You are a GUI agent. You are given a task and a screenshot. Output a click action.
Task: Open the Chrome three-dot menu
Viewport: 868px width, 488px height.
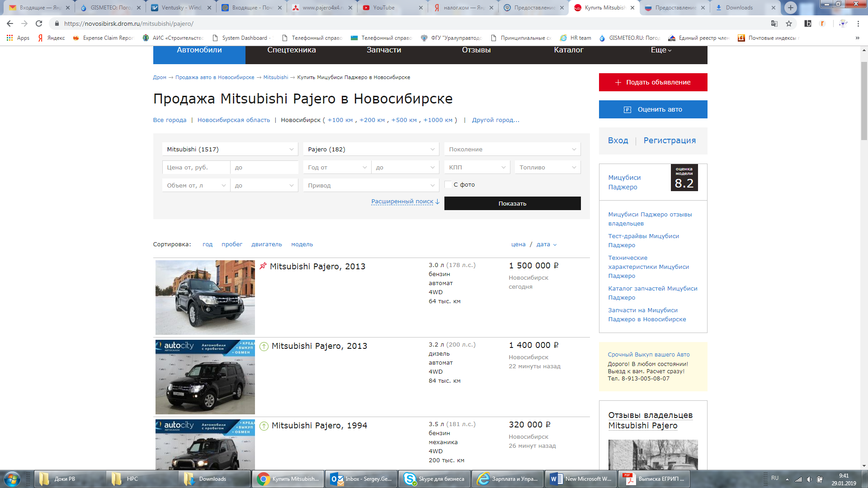point(858,23)
